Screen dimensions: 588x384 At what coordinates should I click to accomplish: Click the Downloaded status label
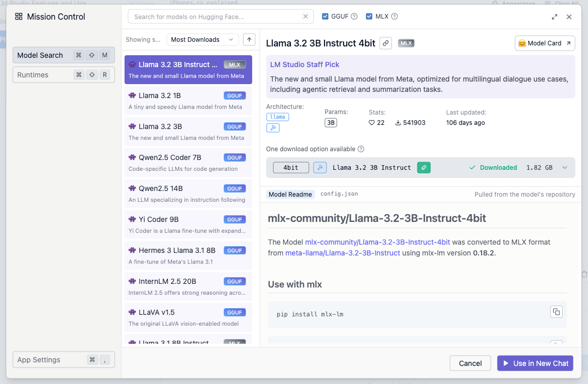[499, 167]
